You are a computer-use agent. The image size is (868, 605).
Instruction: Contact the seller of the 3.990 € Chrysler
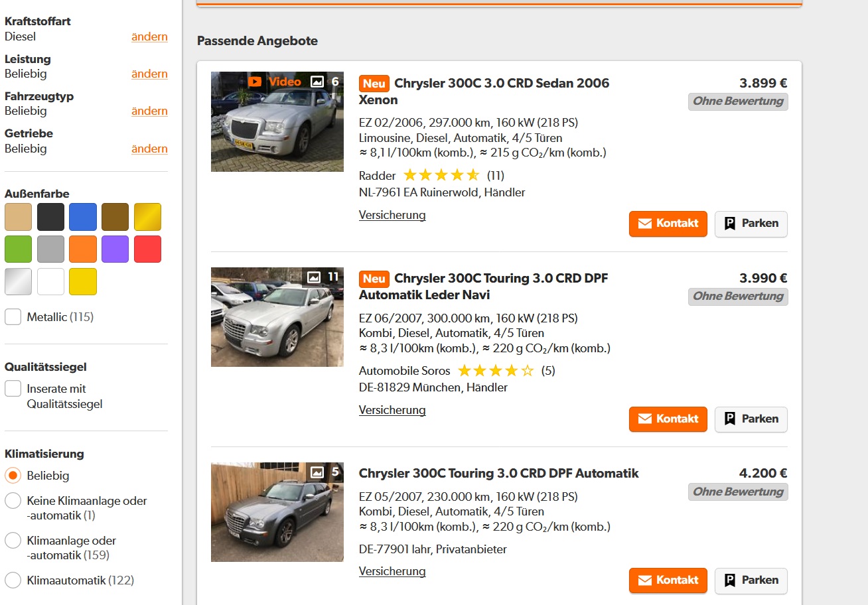(668, 419)
